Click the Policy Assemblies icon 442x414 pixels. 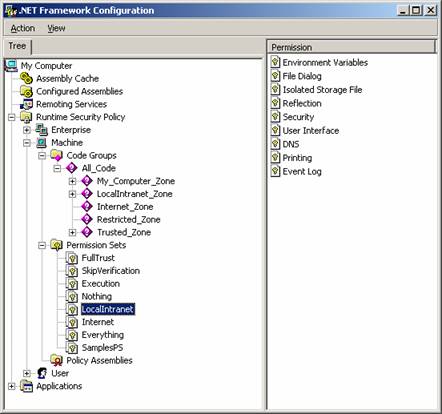tap(57, 361)
